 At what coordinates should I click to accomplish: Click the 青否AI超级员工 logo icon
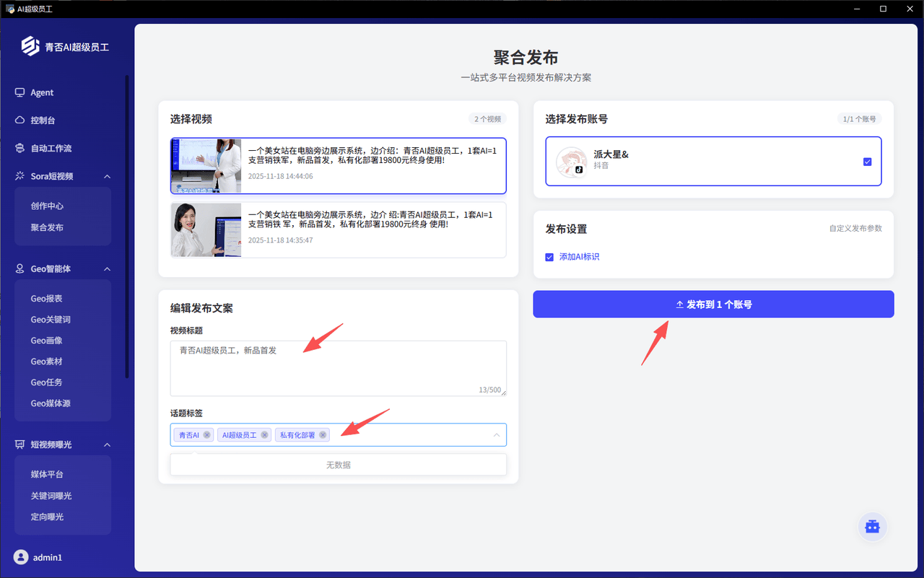(x=30, y=47)
